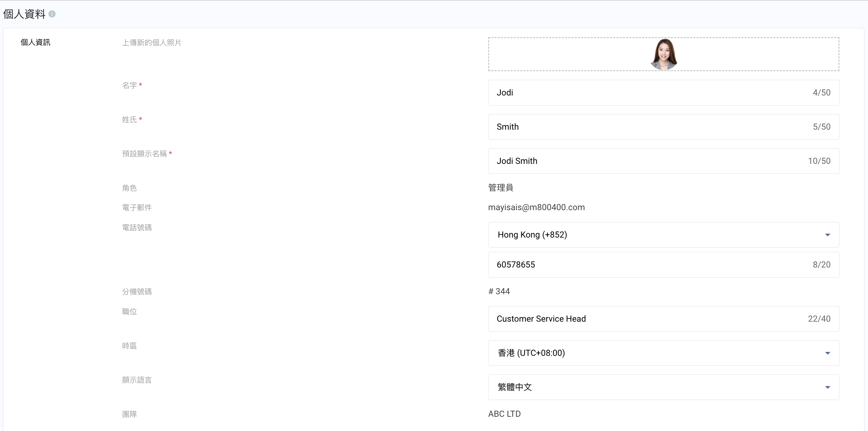Screen dimensions: 868x431
Task: Click the info icon beside 個人資料 title
Action: pos(52,14)
